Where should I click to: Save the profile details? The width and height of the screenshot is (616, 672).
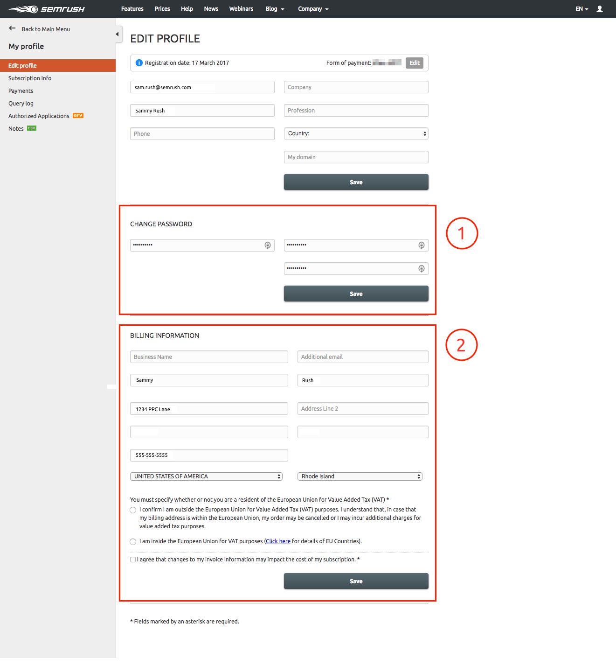pos(356,182)
